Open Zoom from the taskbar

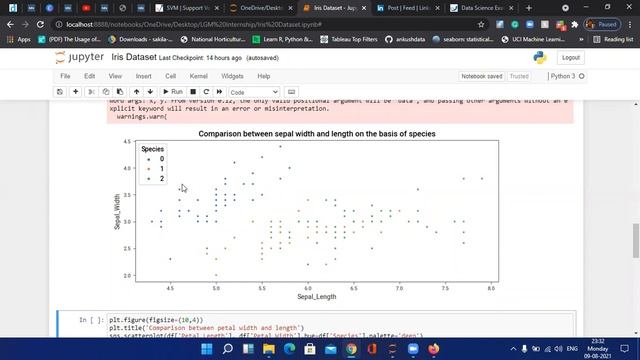pos(413,349)
